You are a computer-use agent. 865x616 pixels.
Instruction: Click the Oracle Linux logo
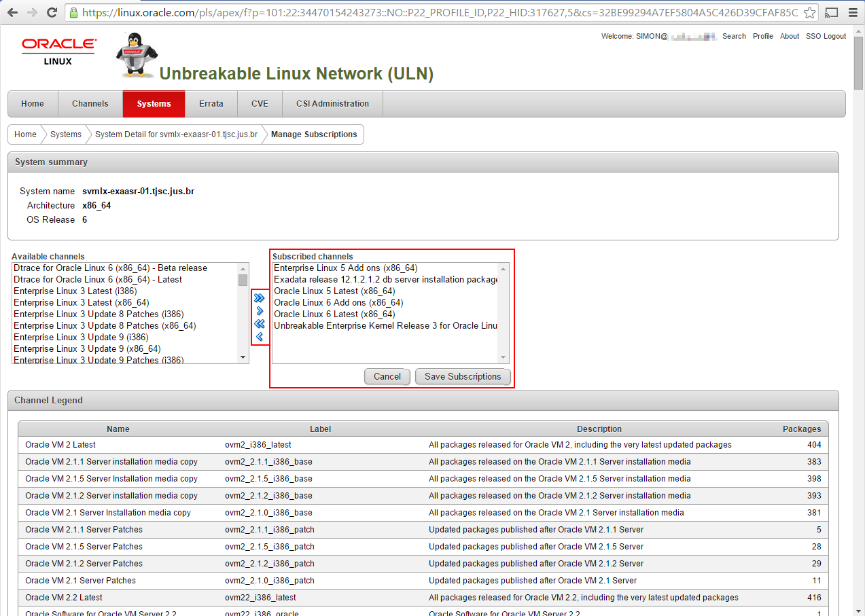pos(58,51)
